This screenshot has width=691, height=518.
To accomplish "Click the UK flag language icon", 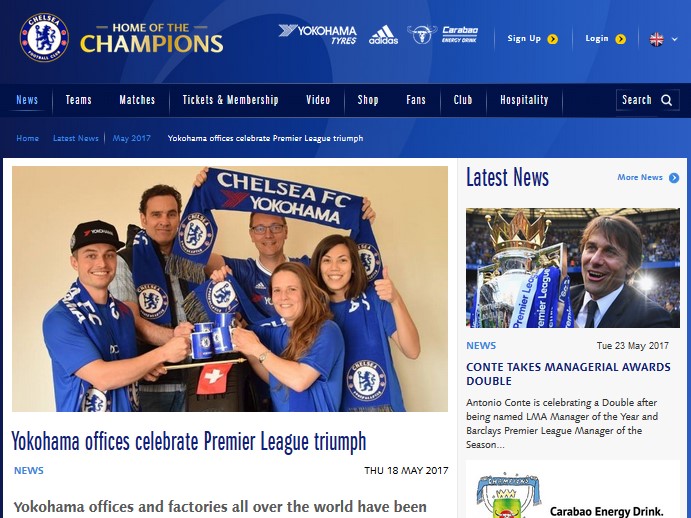I will [656, 39].
